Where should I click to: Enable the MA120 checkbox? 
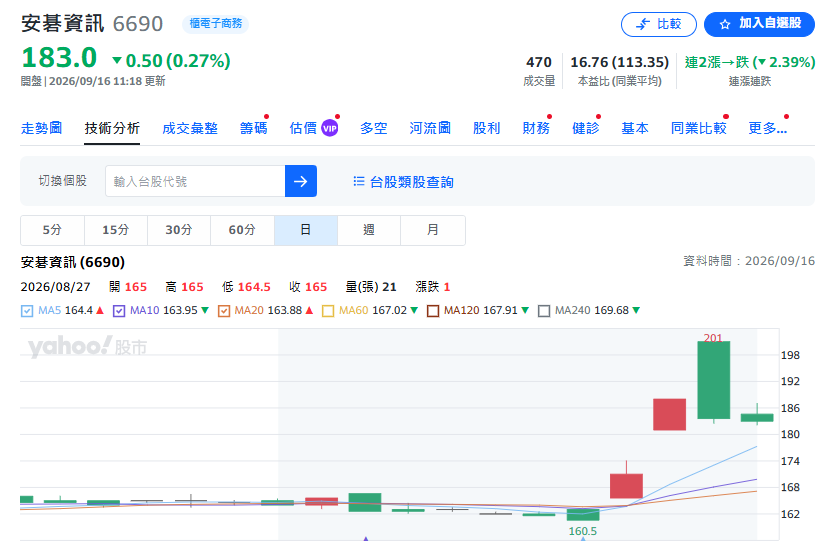click(x=433, y=311)
